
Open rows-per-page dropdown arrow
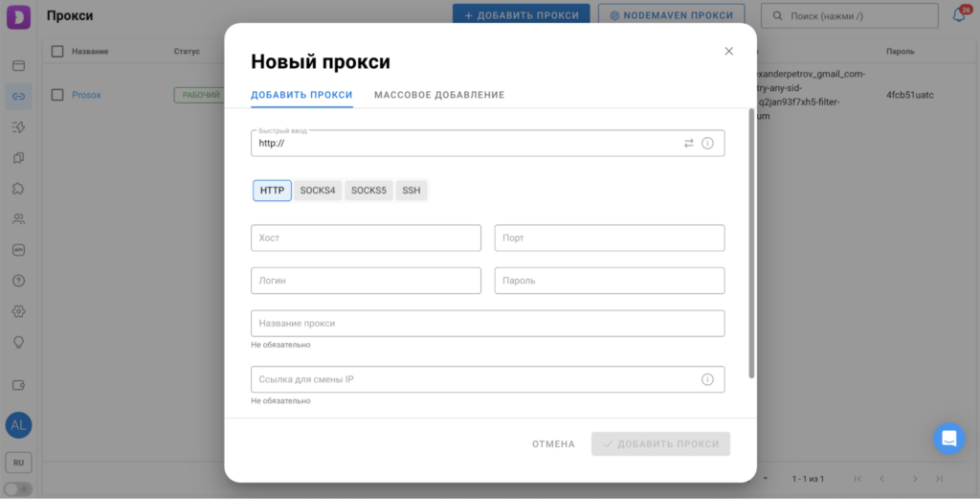(x=765, y=478)
